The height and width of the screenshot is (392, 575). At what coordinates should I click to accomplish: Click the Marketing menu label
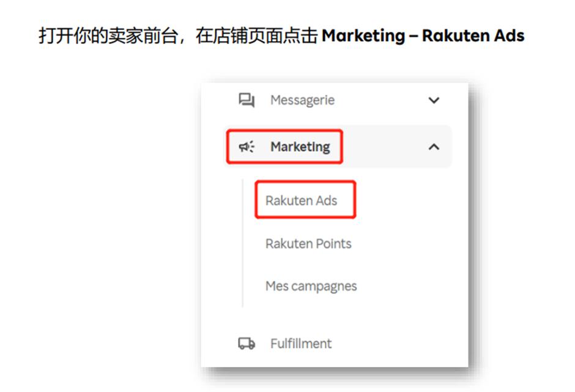300,147
